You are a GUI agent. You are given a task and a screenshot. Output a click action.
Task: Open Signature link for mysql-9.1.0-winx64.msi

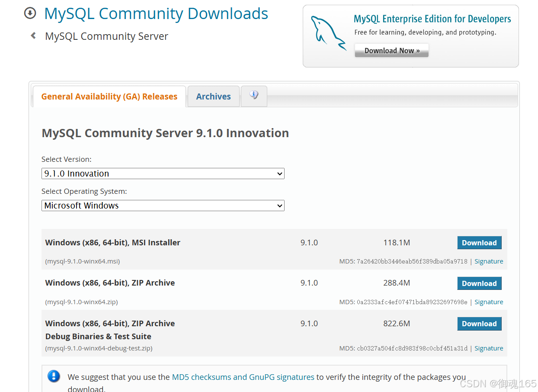coord(489,261)
